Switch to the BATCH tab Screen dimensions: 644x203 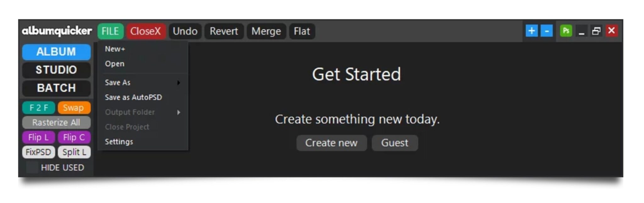point(56,88)
